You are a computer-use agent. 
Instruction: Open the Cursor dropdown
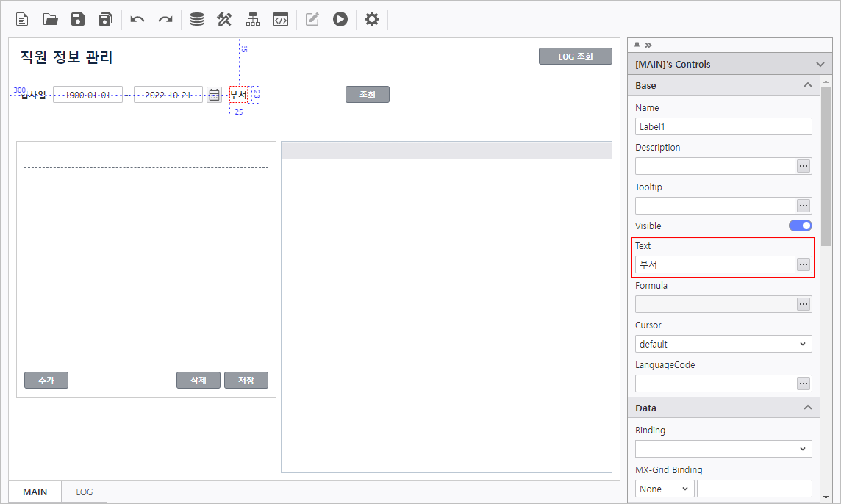723,344
